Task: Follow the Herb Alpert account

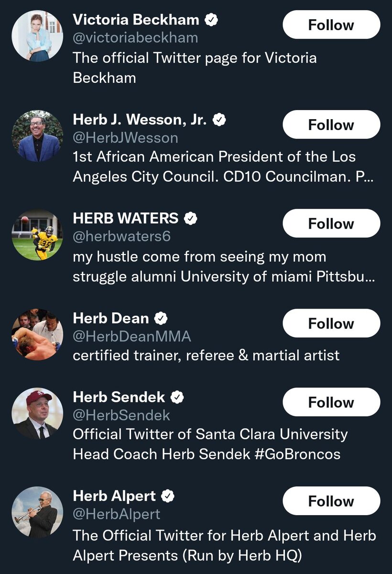Action: tap(331, 501)
